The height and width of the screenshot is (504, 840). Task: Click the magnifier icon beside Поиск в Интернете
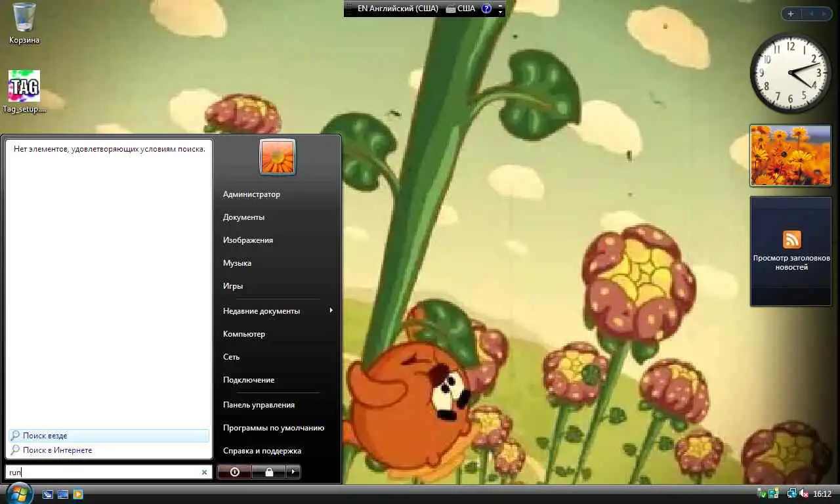pyautogui.click(x=15, y=450)
